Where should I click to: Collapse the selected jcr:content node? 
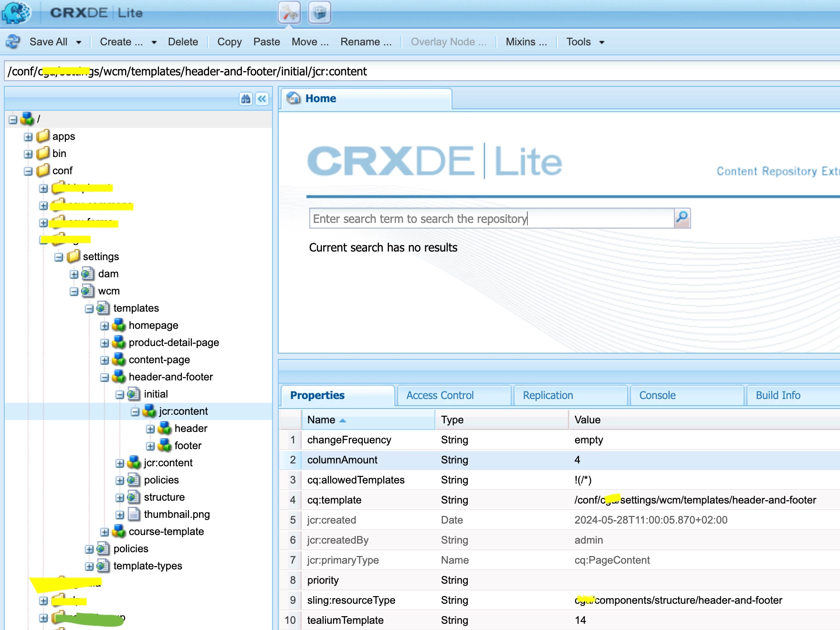click(135, 412)
